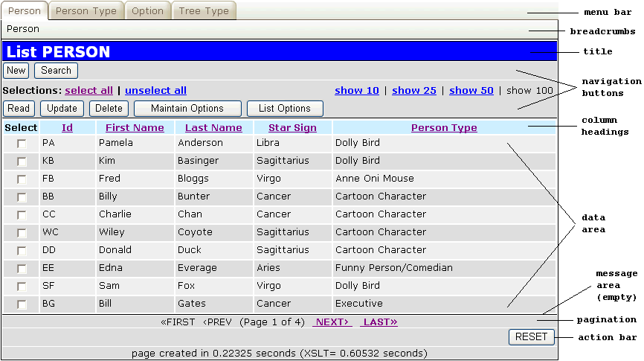Open Maintain Options

[x=187, y=109]
